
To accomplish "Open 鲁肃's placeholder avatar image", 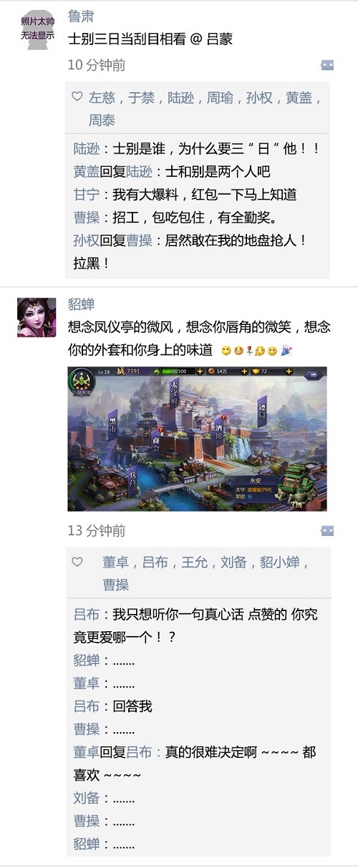I will [x=37, y=31].
